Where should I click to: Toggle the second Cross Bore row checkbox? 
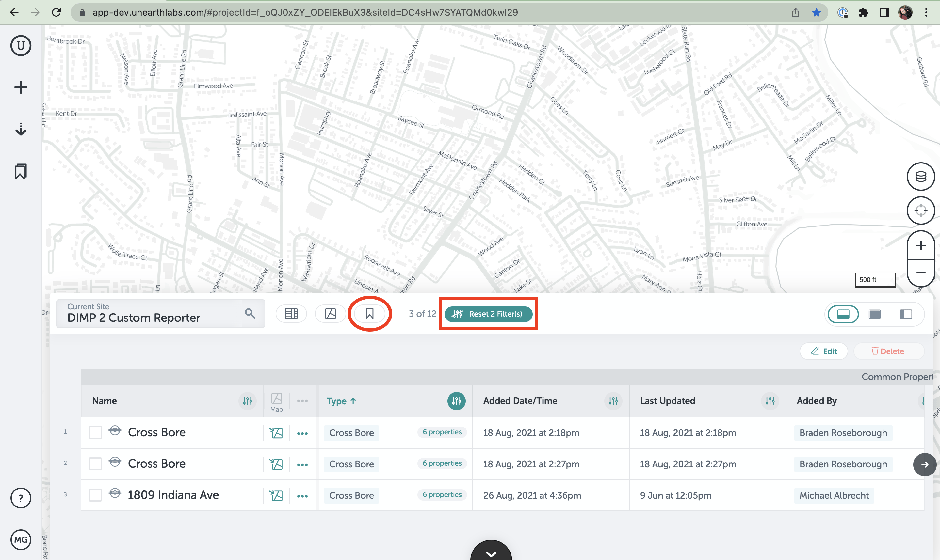95,464
